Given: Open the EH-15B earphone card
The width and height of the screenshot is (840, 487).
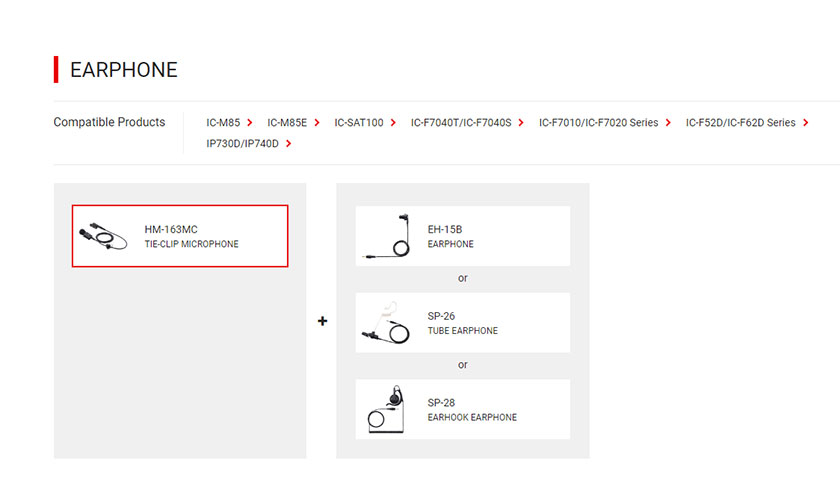Looking at the screenshot, I should tap(463, 236).
